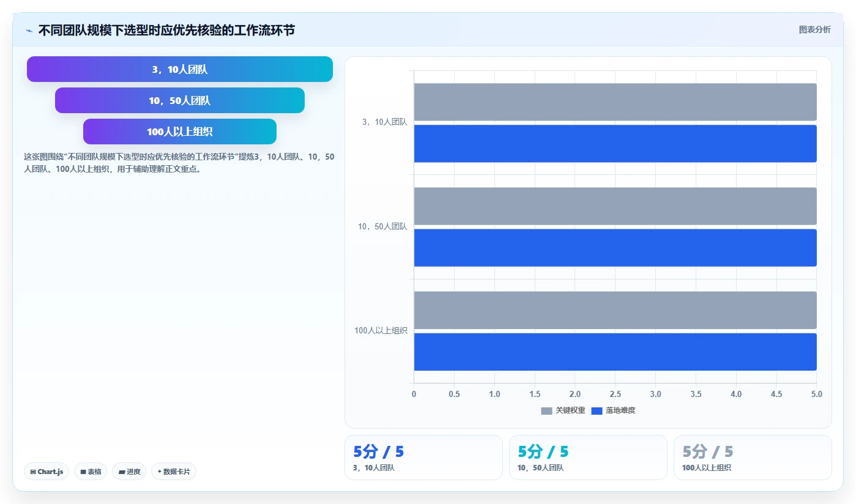Open the 5分 / 5 card for 3，10人团队
Screen dimensions: 856x504
[423, 458]
